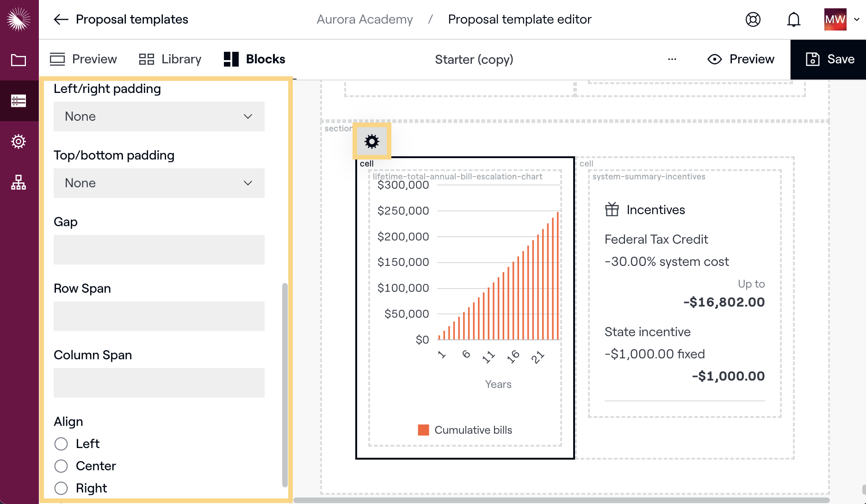Click the Save button

pos(830,59)
